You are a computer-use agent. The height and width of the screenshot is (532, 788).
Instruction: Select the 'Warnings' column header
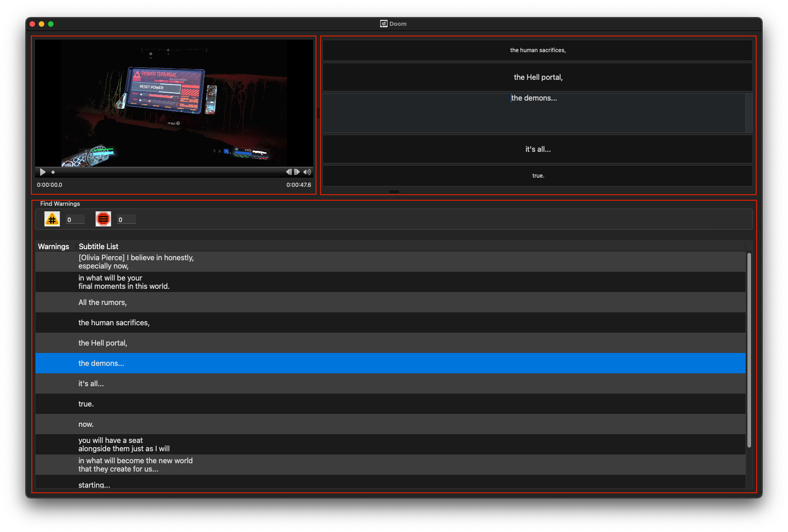[54, 246]
